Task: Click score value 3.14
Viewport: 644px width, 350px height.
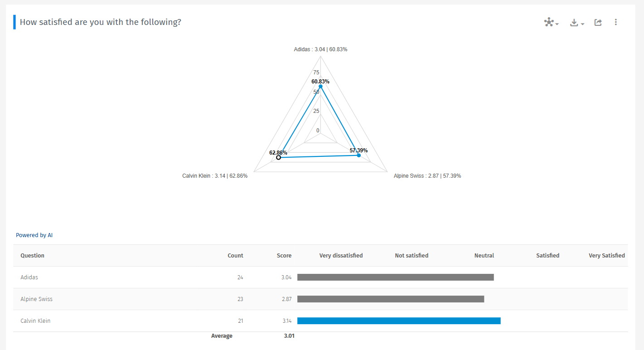Action: pos(286,321)
